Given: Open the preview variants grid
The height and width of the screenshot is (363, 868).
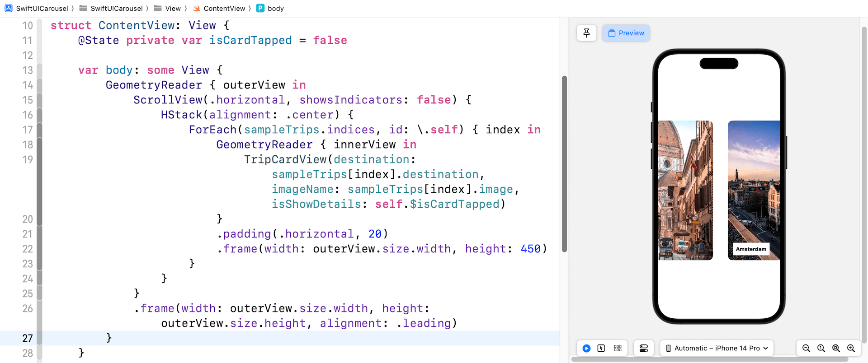Looking at the screenshot, I should click(x=618, y=348).
